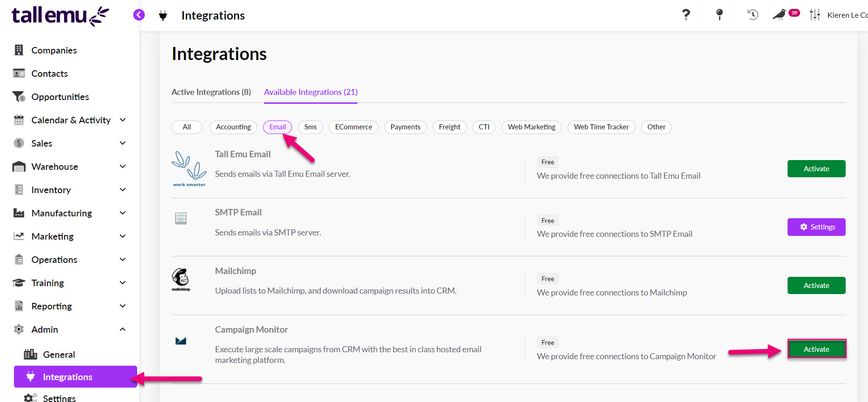Collapse Admin menu chevron
Image resolution: width=868 pixels, height=402 pixels.
(123, 329)
